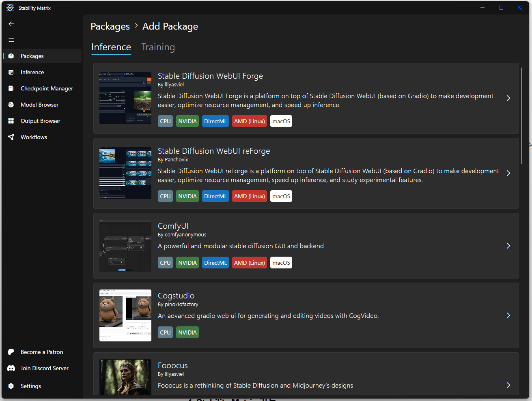Expand the Cogstudio package chevron
Screen dimensions: 532x401
tap(508, 315)
